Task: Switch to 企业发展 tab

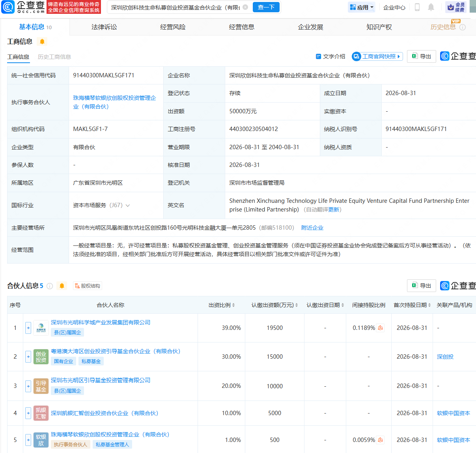Action: click(x=310, y=27)
